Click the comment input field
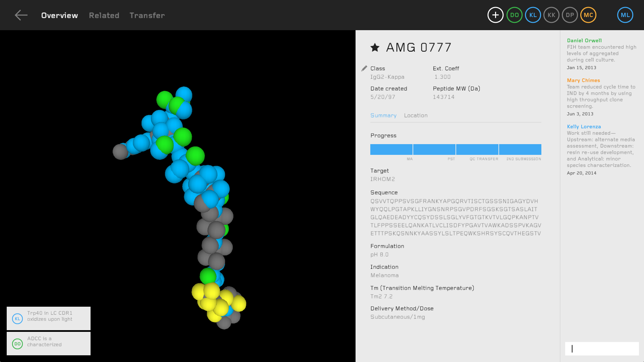This screenshot has width=644, height=362. tap(601, 349)
